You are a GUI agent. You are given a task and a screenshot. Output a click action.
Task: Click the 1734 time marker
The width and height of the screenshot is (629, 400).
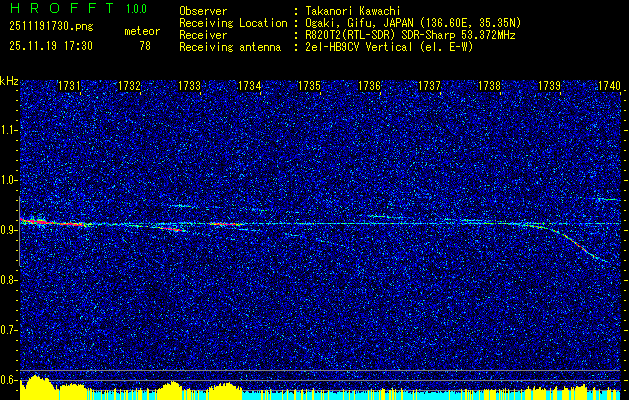pyautogui.click(x=250, y=86)
